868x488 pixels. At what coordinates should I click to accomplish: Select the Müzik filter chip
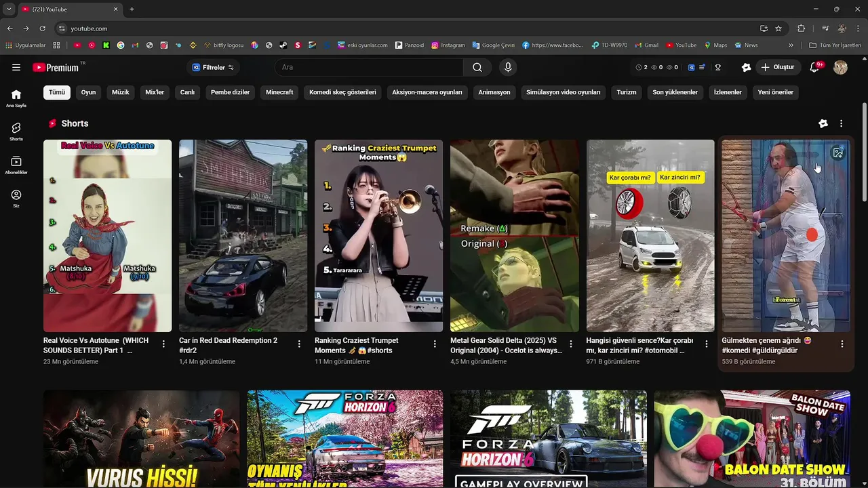[121, 92]
